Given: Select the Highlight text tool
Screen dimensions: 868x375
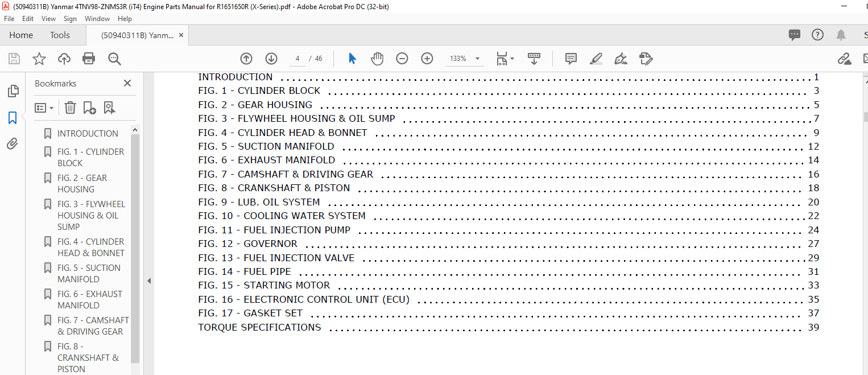Looking at the screenshot, I should coord(596,59).
